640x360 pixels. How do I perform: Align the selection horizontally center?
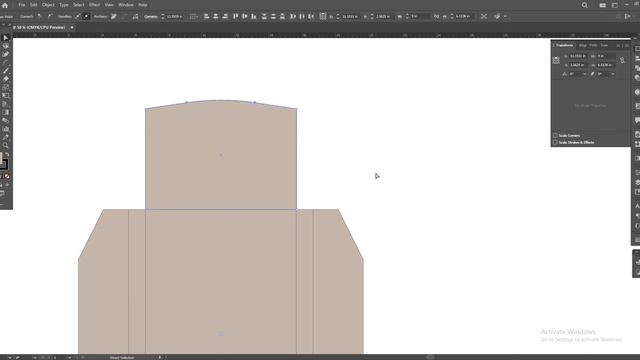coord(216,16)
